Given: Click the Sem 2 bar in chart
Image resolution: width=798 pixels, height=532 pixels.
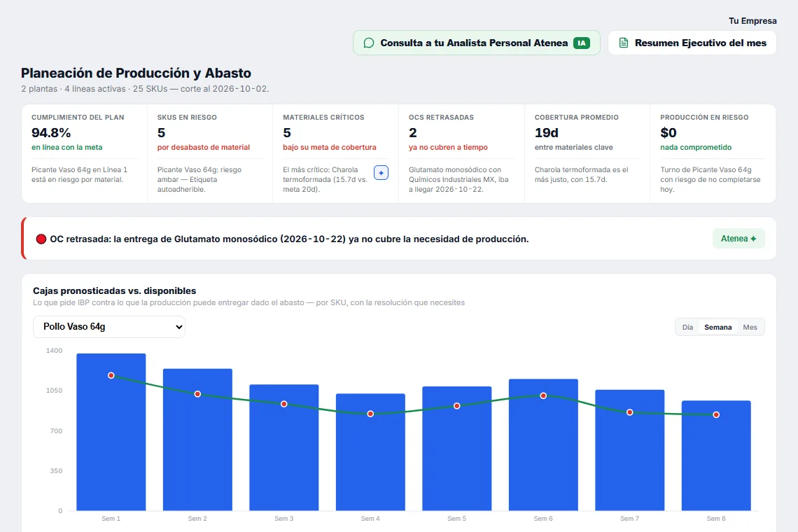Looking at the screenshot, I should tap(197, 440).
